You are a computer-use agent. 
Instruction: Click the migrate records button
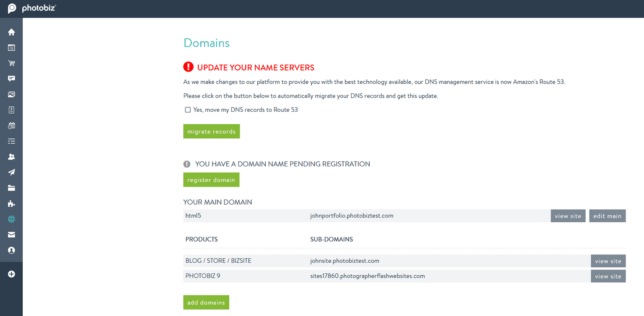(x=212, y=132)
